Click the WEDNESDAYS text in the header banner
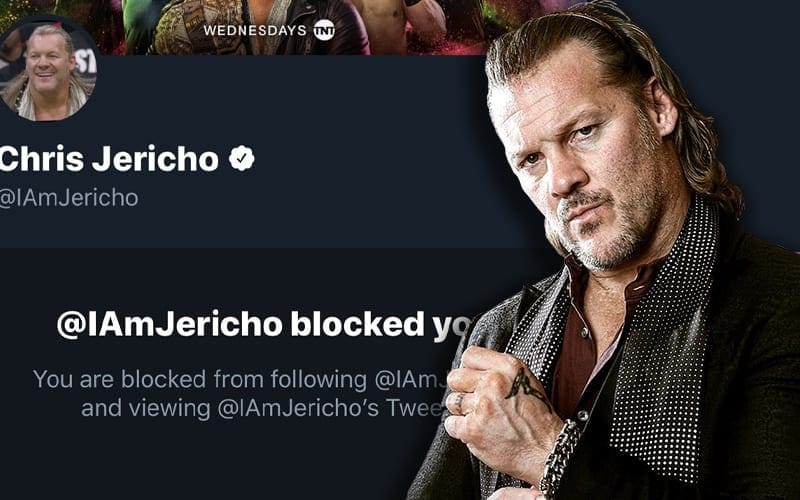 [x=255, y=30]
